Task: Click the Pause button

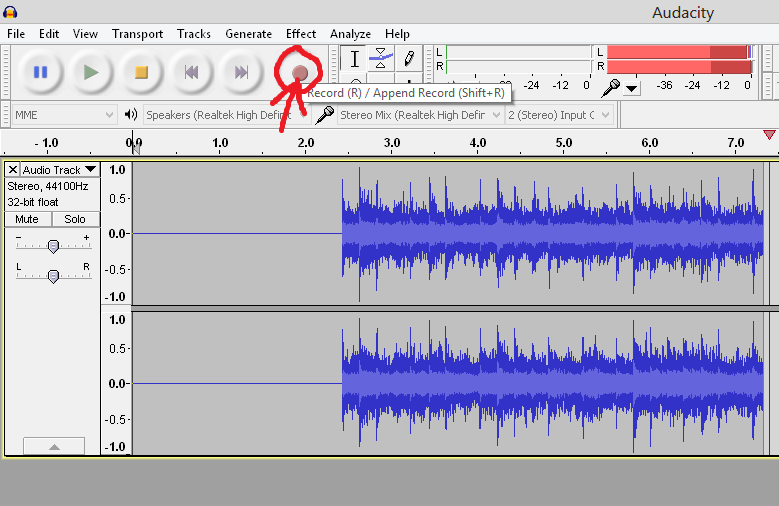Action: (41, 73)
